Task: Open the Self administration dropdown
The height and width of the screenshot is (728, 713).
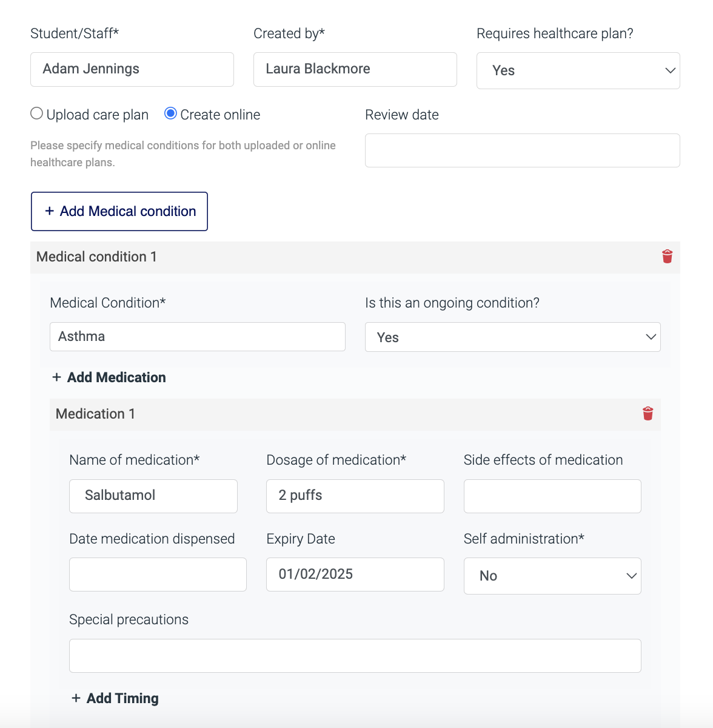Action: coord(552,576)
